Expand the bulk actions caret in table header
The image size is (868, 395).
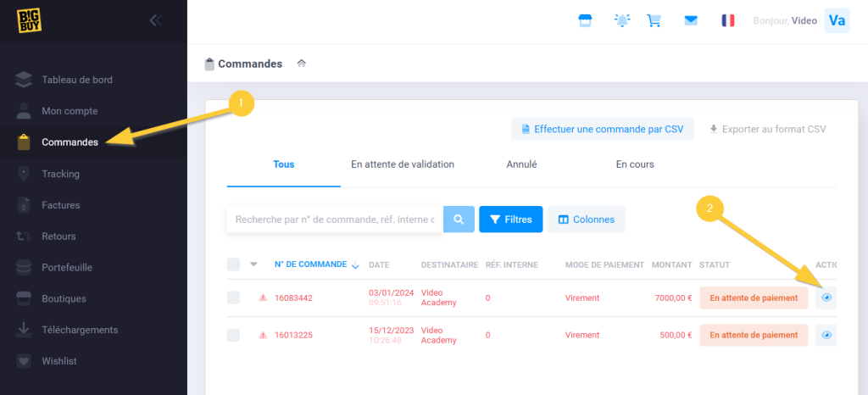click(x=253, y=264)
